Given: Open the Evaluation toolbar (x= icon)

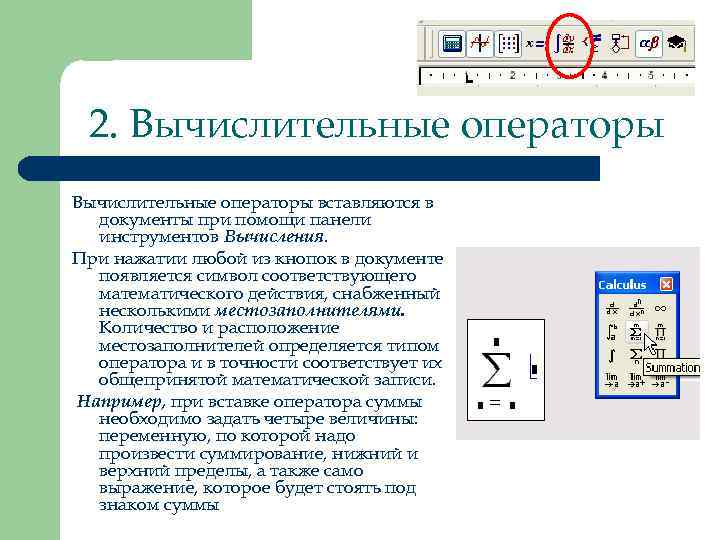Looking at the screenshot, I should tap(535, 44).
